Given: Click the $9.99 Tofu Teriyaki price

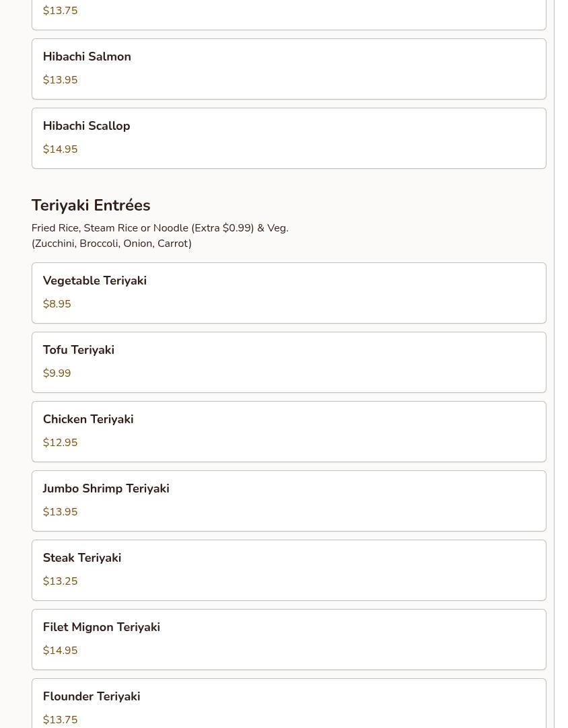Looking at the screenshot, I should coord(57,373).
